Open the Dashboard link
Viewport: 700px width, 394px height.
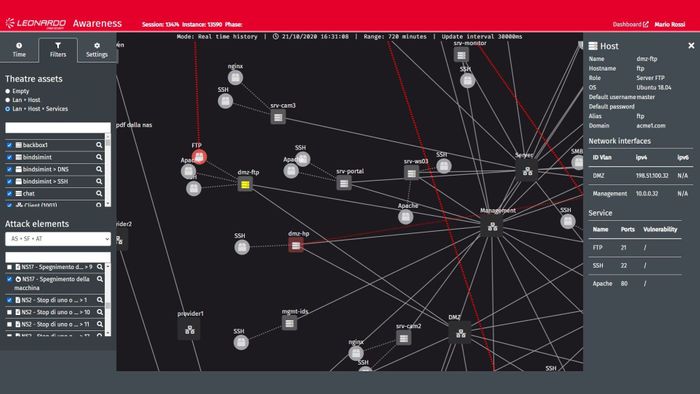tap(630, 25)
